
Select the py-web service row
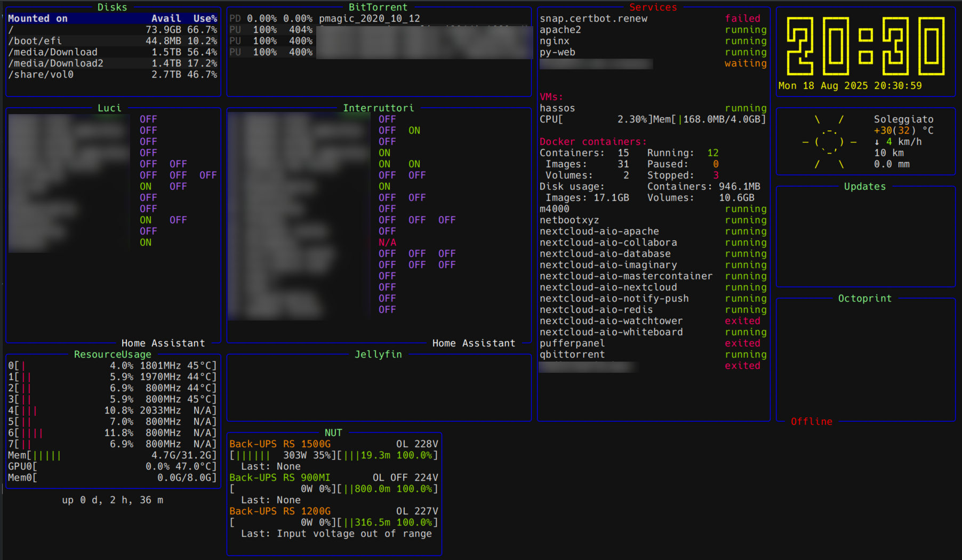tap(653, 52)
